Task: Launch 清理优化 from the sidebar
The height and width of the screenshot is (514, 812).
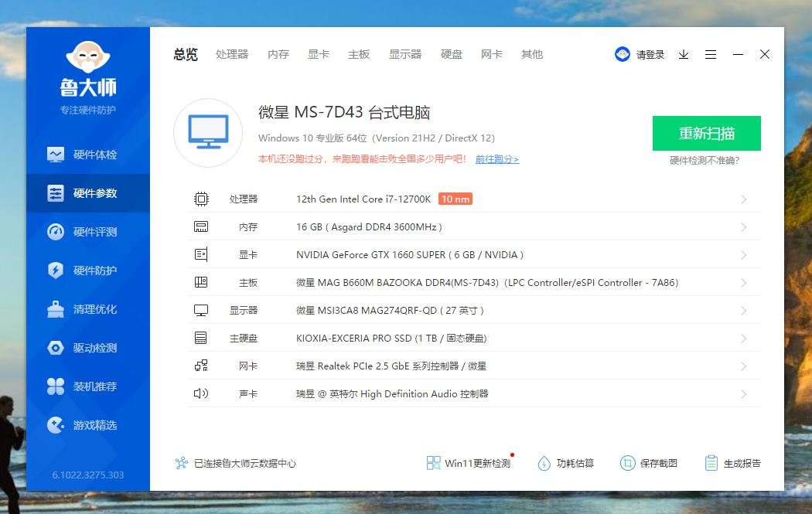Action: coord(87,309)
